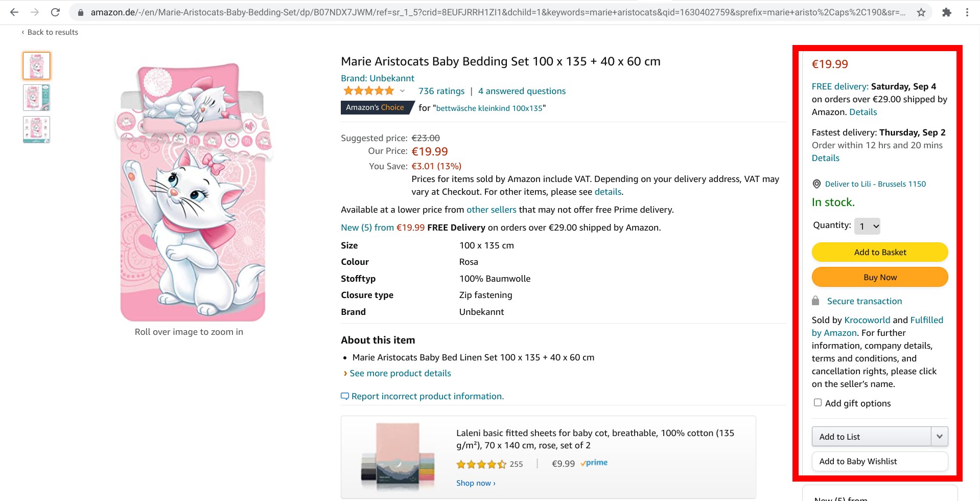Image resolution: width=980 pixels, height=501 pixels.
Task: Click Add to Baby Wishlist button
Action: pos(879,461)
